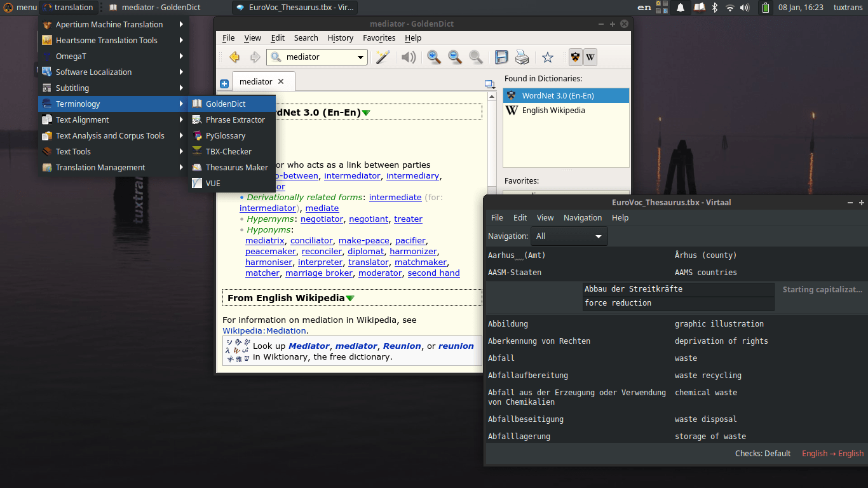The height and width of the screenshot is (488, 868).
Task: Open the search word dropdown arrow
Action: click(361, 57)
